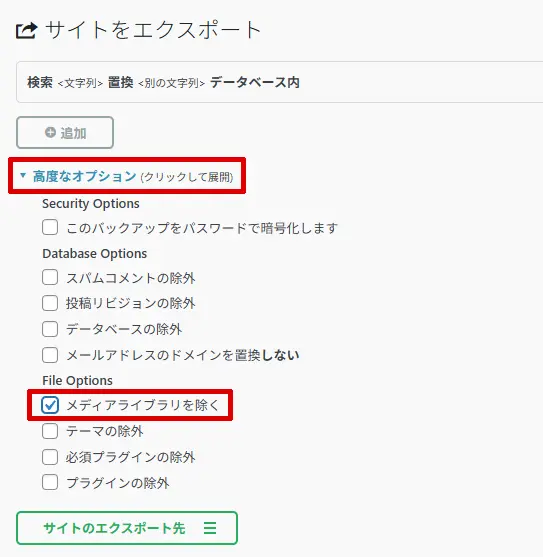The image size is (543, 557).
Task: Click the hamburger icon on サイトのエクスポート先
Action: tap(210, 528)
